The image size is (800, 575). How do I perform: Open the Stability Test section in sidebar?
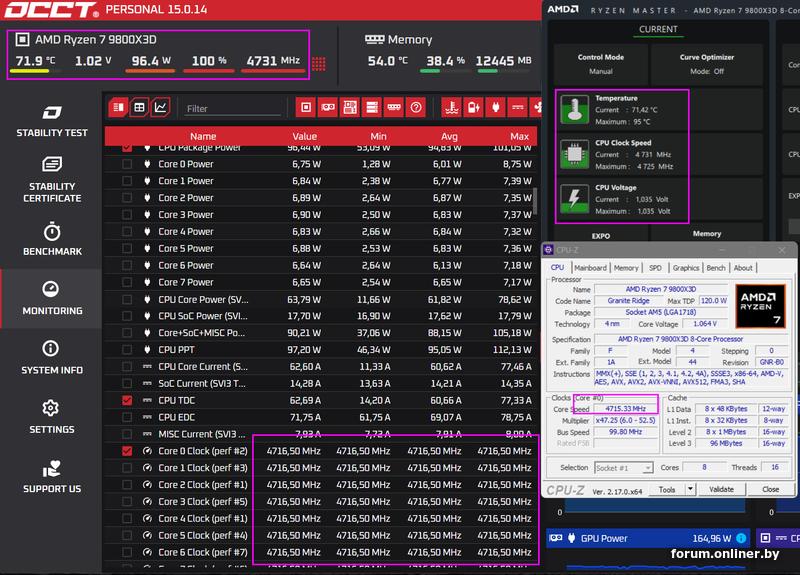52,121
